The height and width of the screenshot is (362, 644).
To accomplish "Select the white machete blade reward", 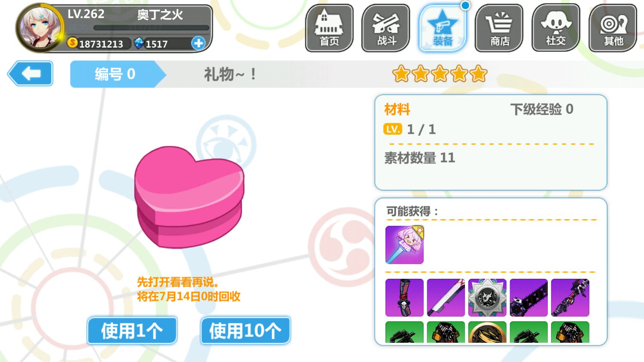I will point(446,298).
